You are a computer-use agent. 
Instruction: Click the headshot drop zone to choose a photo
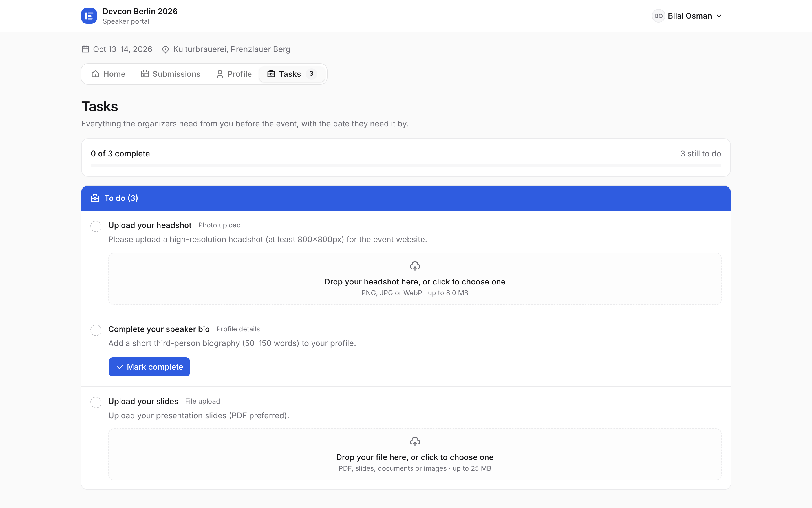415,279
